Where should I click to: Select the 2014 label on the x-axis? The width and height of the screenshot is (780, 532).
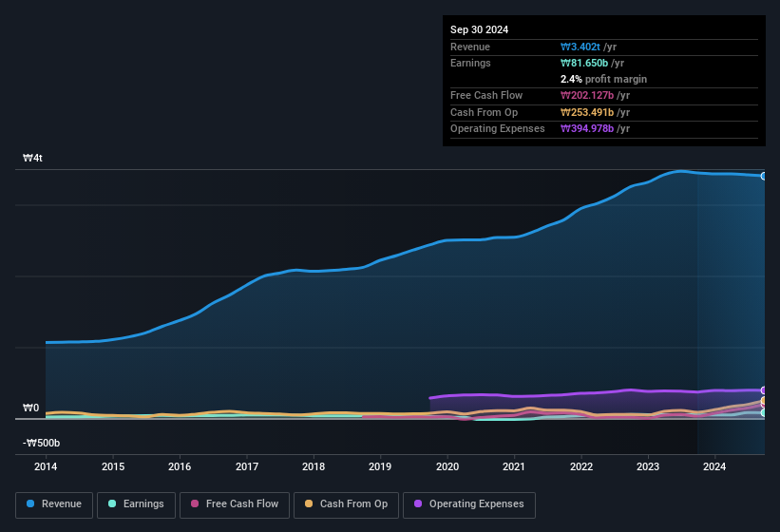(46, 466)
